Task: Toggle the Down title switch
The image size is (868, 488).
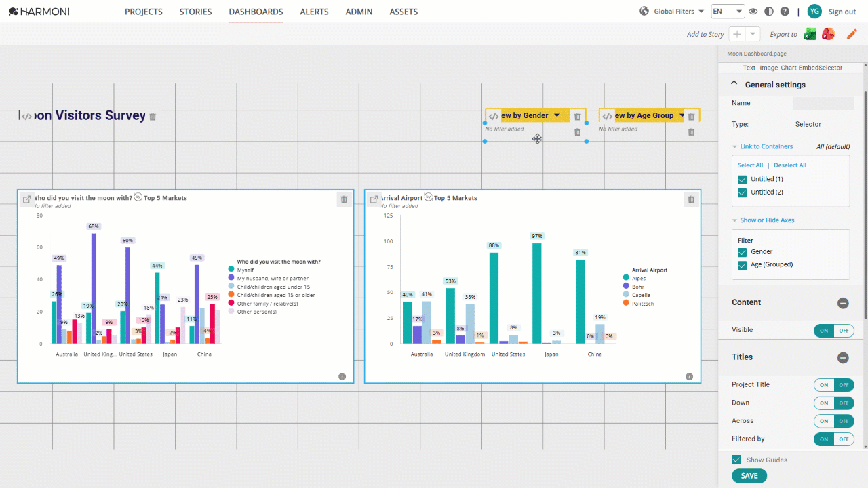Action: pos(833,403)
